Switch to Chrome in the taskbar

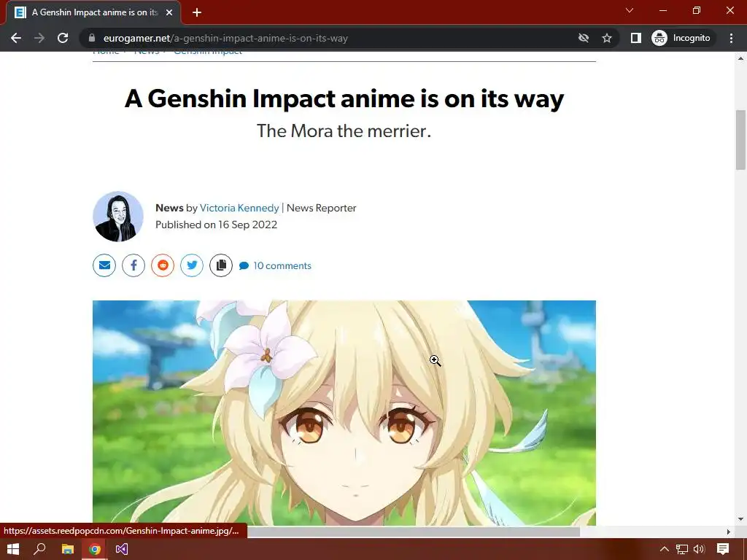(x=95, y=549)
